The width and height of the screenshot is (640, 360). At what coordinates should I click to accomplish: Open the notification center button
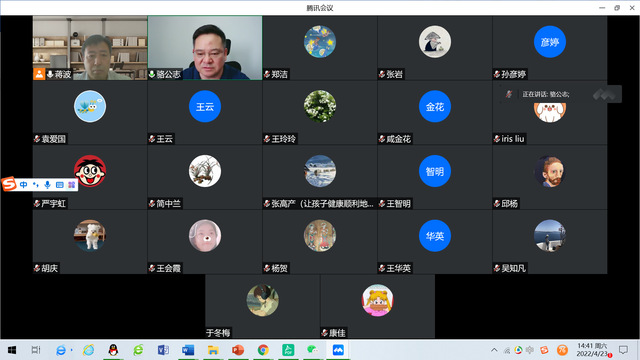click(623, 350)
